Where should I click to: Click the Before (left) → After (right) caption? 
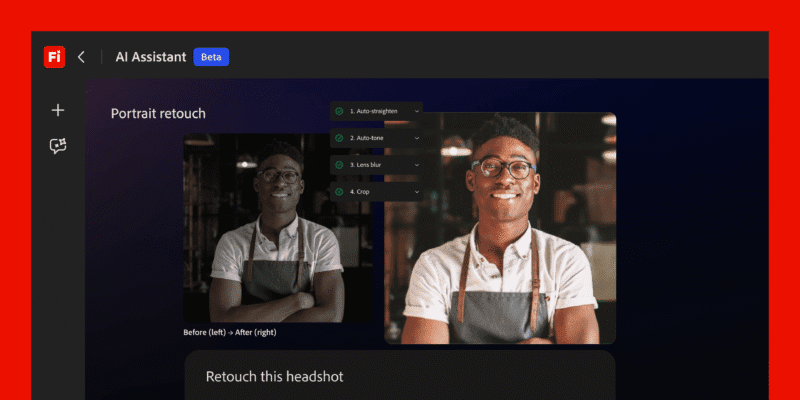(230, 332)
